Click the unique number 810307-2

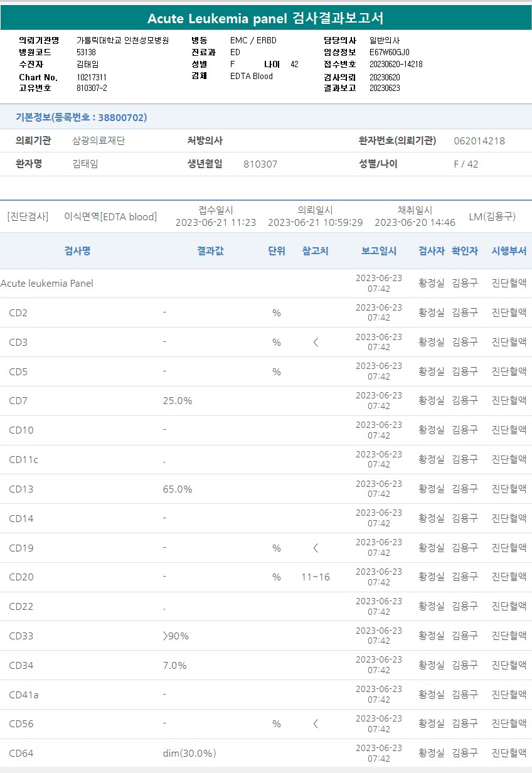pyautogui.click(x=92, y=88)
